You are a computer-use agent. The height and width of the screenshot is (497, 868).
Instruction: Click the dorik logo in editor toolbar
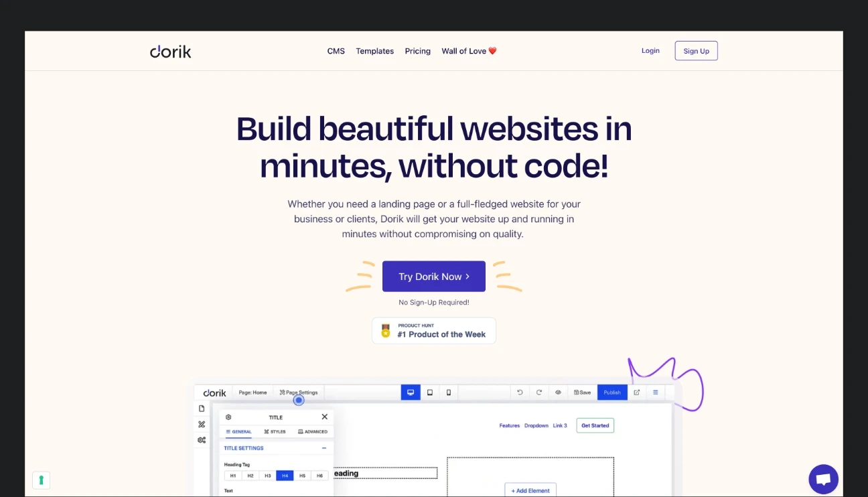pos(215,393)
